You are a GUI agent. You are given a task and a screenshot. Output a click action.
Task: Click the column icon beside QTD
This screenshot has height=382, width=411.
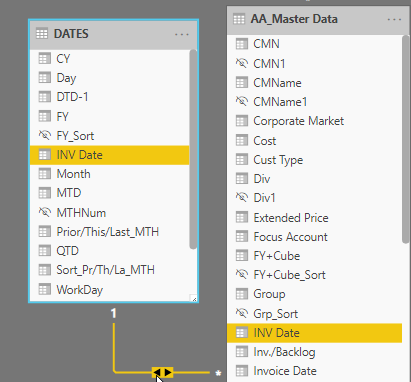(45, 250)
